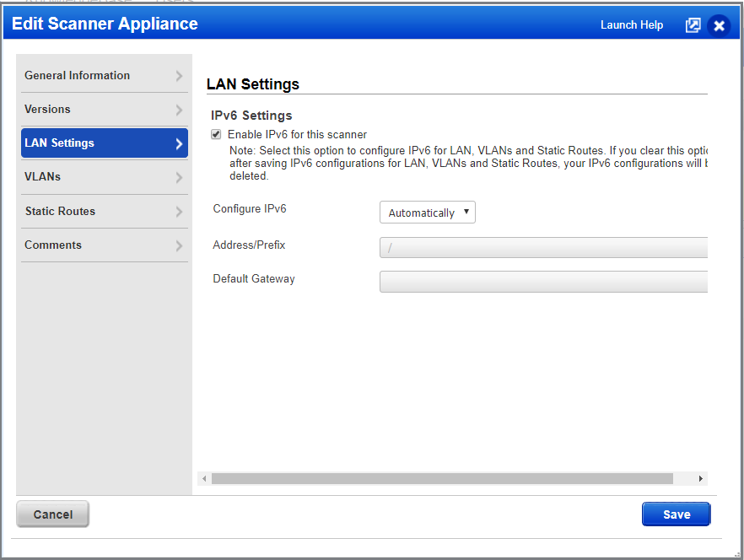This screenshot has height=560, width=744.
Task: Cancel editing the scanner appliance
Action: coord(52,514)
